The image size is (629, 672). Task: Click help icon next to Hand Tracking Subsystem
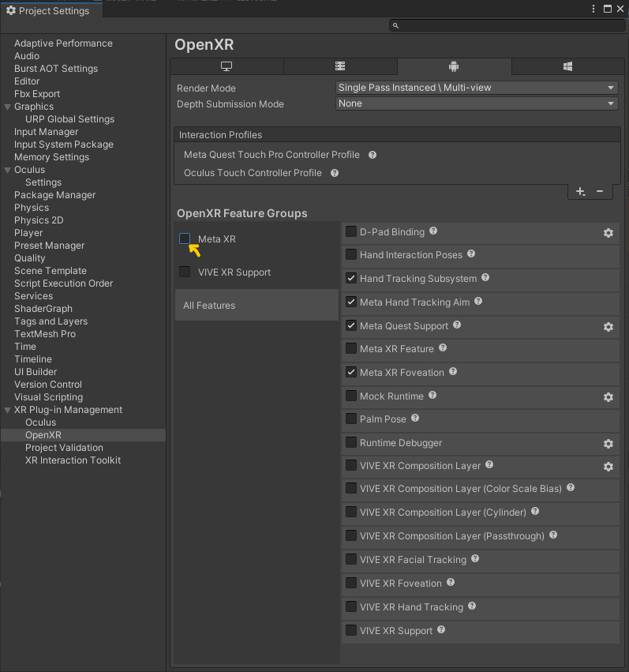(485, 278)
